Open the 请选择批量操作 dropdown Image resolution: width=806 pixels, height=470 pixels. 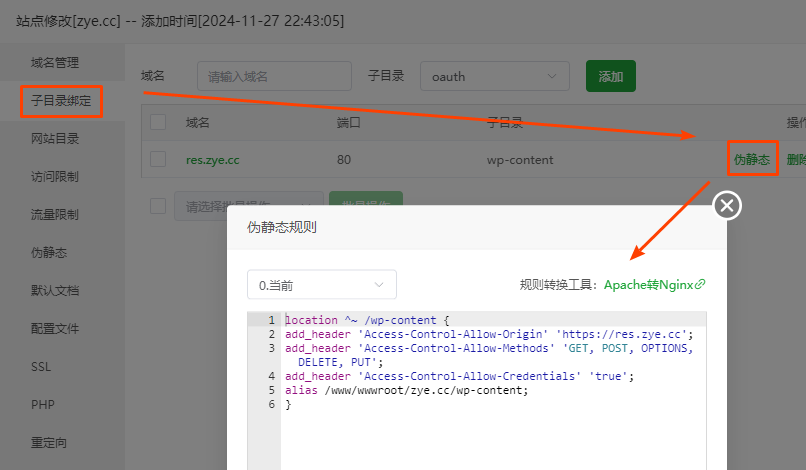click(x=249, y=206)
